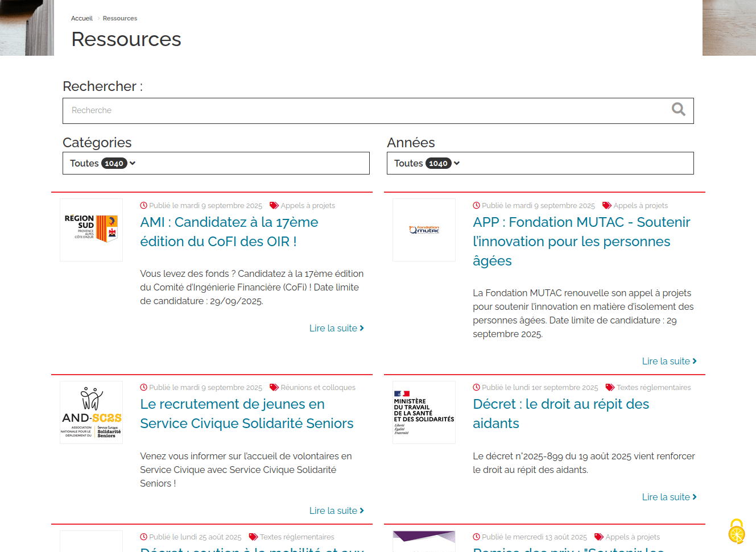Expand the Années dropdown

(540, 163)
